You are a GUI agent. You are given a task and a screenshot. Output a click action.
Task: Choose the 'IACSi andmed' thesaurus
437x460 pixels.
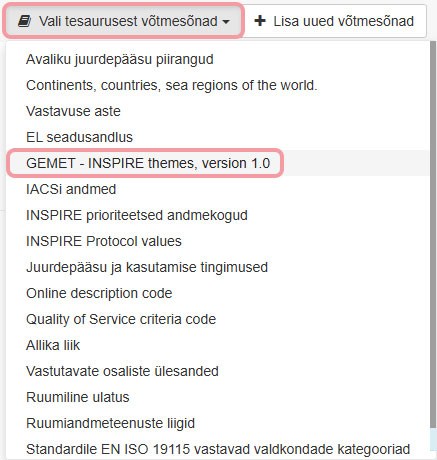(71, 189)
